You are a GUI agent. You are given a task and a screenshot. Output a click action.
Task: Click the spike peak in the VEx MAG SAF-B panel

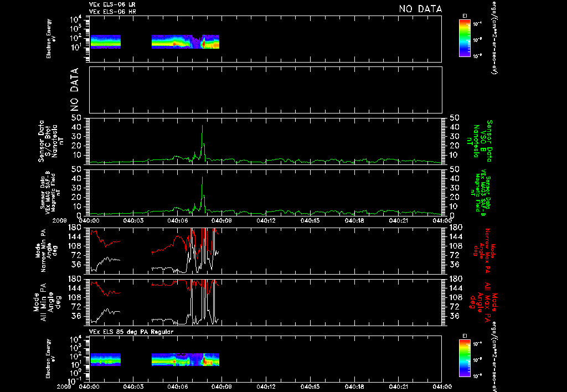point(202,177)
